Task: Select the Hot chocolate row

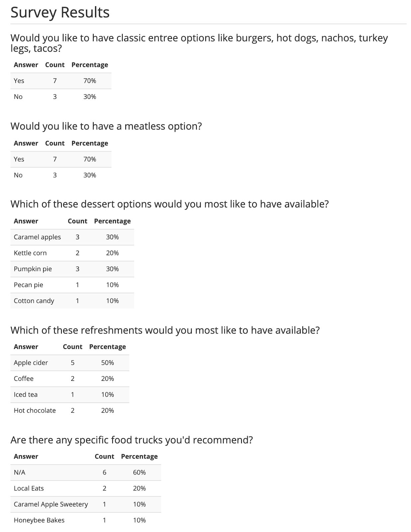Action: click(x=70, y=411)
